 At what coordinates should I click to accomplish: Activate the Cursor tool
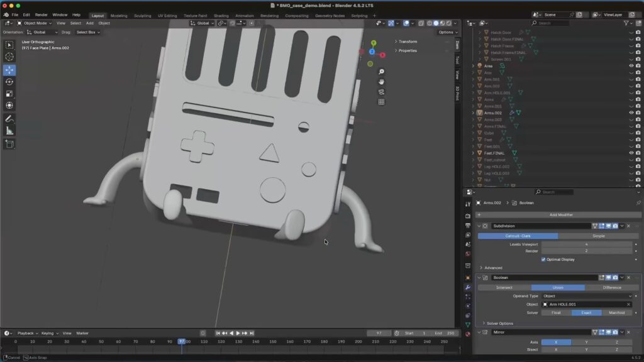9,57
